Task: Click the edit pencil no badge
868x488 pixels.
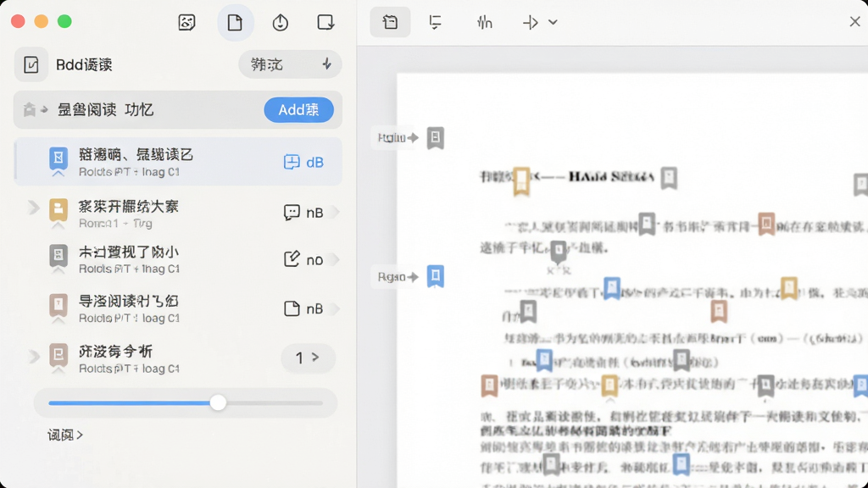Action: click(303, 259)
